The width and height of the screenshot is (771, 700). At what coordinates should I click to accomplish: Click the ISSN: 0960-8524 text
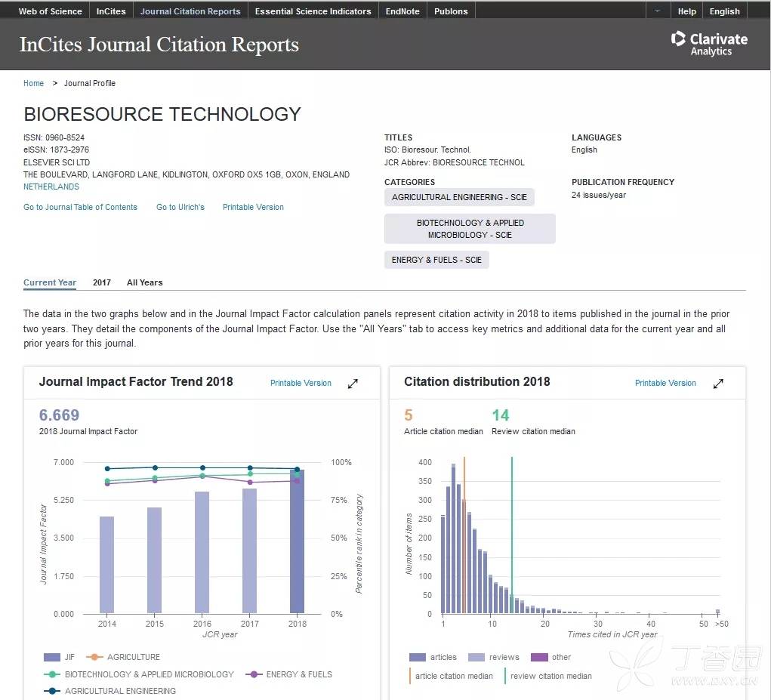54,137
